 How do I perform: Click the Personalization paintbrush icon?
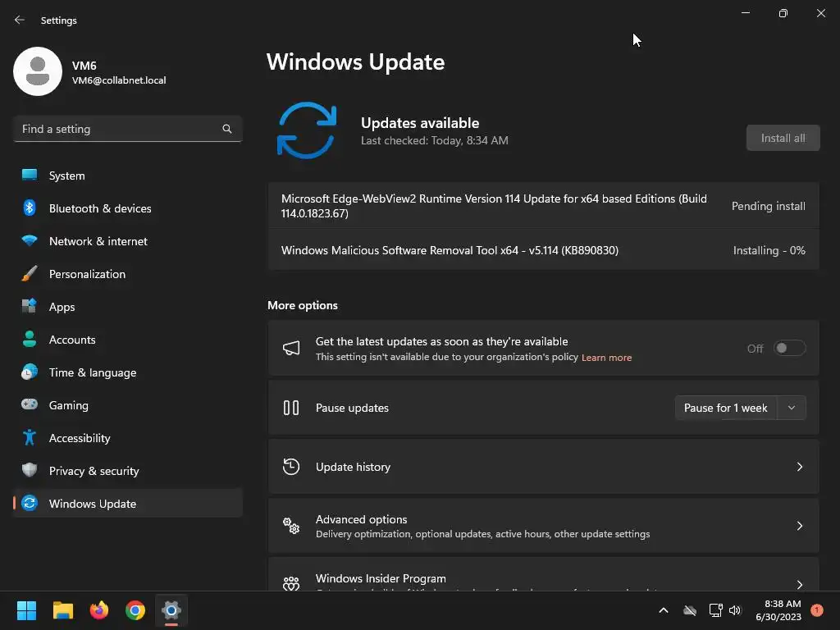(x=30, y=274)
